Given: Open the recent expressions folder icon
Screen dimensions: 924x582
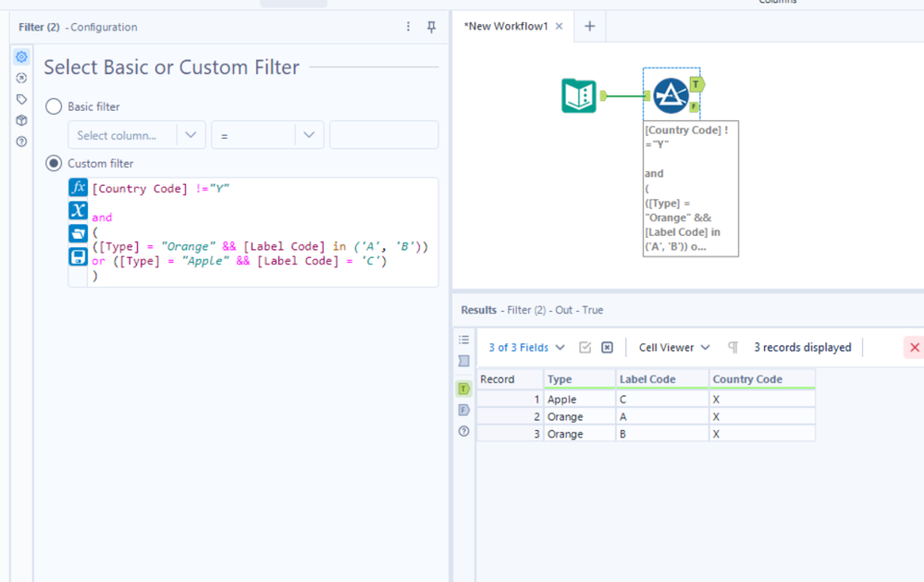Looking at the screenshot, I should (x=78, y=233).
